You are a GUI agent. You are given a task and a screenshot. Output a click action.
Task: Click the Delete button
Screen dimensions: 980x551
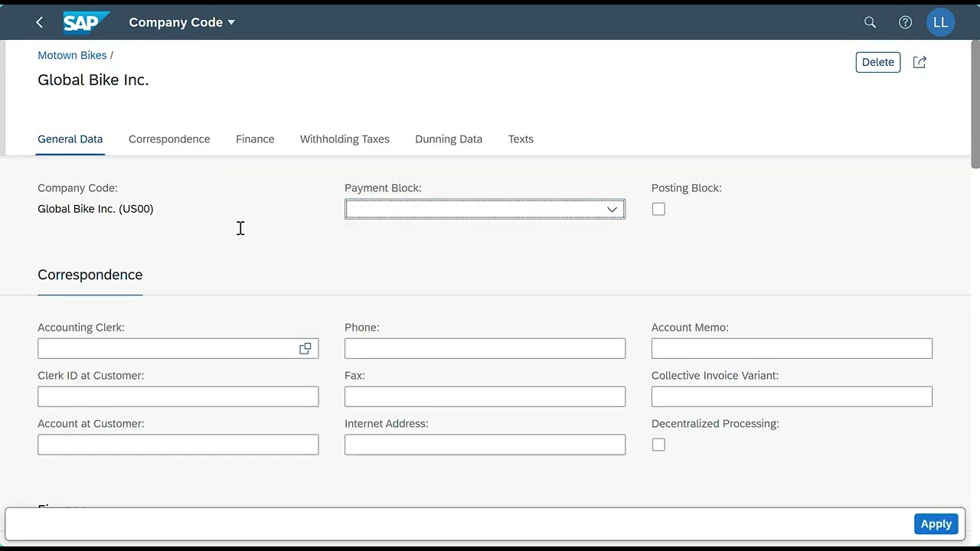(878, 62)
